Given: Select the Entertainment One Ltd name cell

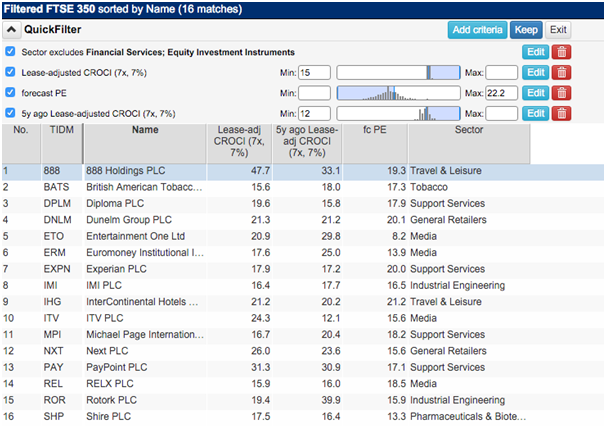Looking at the screenshot, I should coord(136,236).
